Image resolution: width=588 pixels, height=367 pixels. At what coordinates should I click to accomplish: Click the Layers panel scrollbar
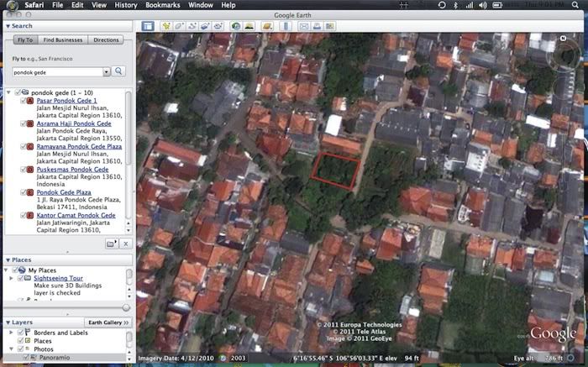[129, 339]
